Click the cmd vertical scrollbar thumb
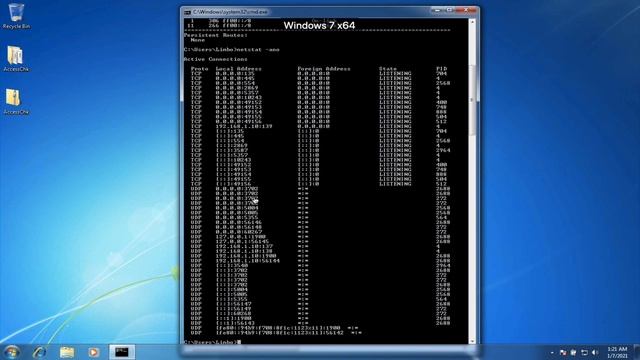 tap(472, 100)
